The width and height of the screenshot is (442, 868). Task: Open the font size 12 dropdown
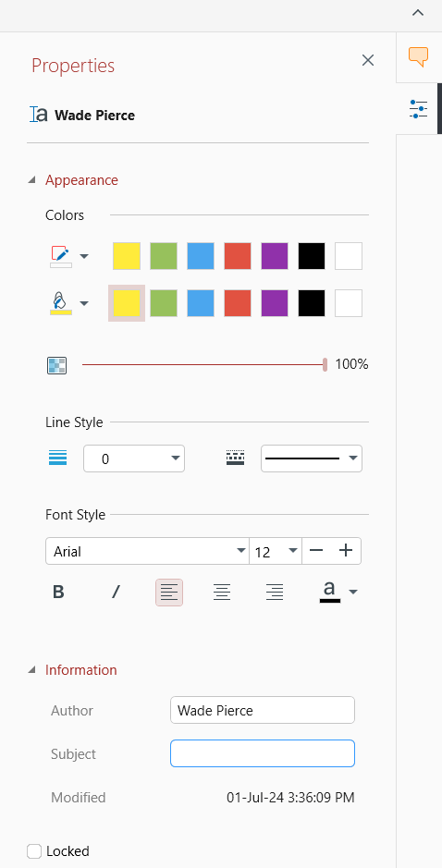click(x=276, y=551)
